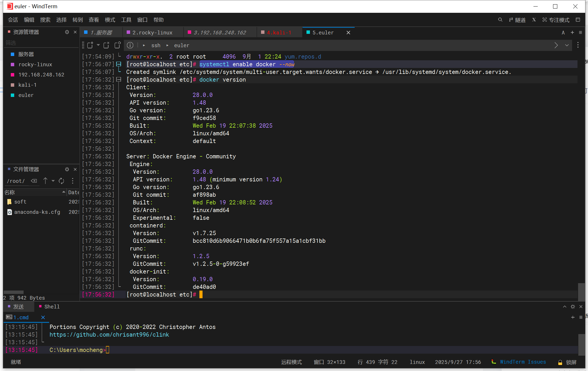Open the new session dropdown arrow
The image size is (588, 371).
coord(98,45)
